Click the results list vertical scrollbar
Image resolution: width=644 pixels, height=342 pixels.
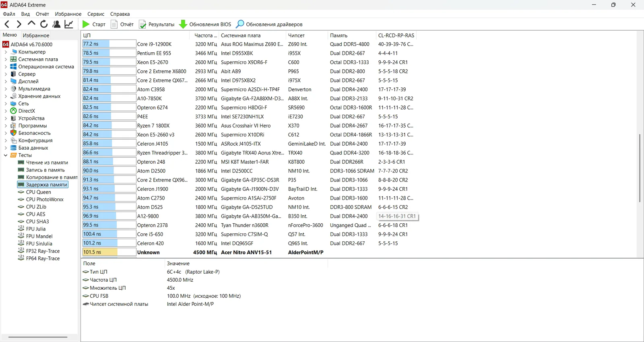point(640,168)
